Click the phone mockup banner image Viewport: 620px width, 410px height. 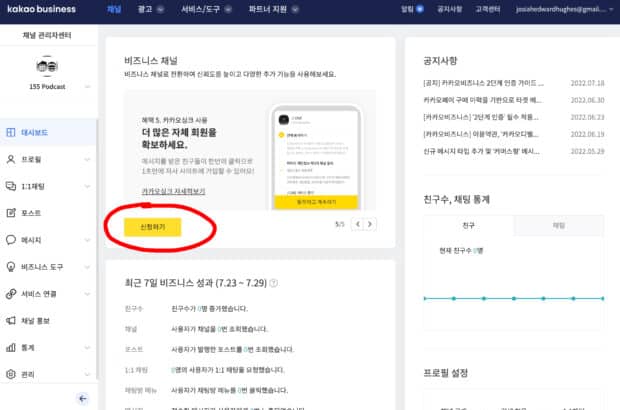316,157
